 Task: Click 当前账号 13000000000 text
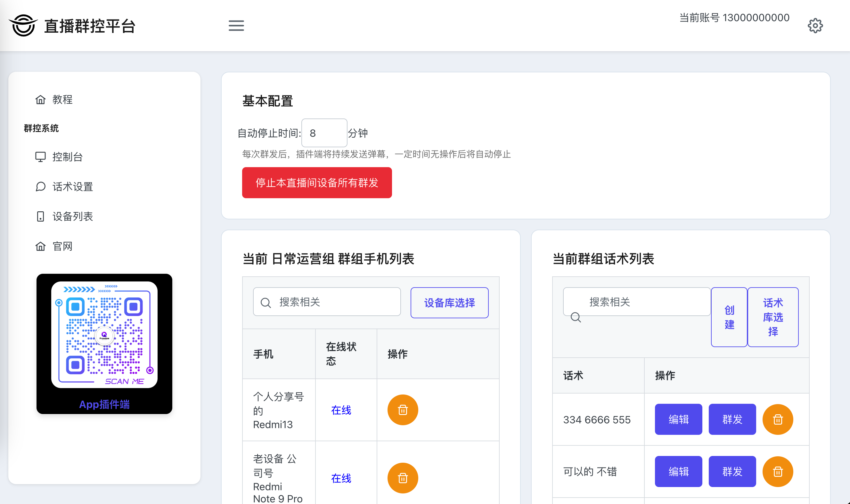coord(734,18)
